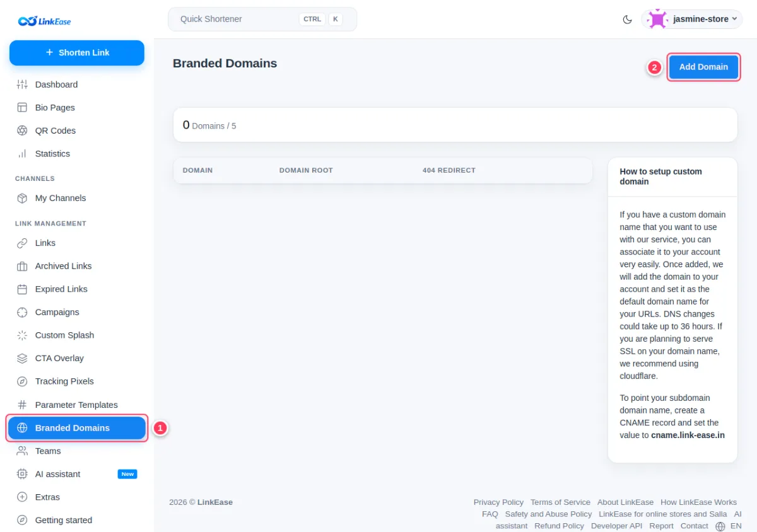Click the Dashboard sliders icon
757x532 pixels.
[x=22, y=84]
